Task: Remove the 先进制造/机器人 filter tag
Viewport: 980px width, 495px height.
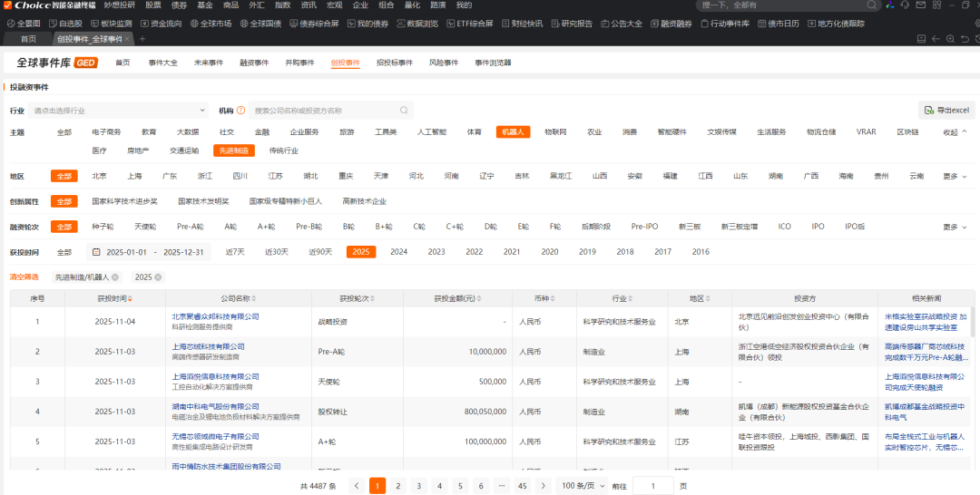Action: (x=113, y=277)
